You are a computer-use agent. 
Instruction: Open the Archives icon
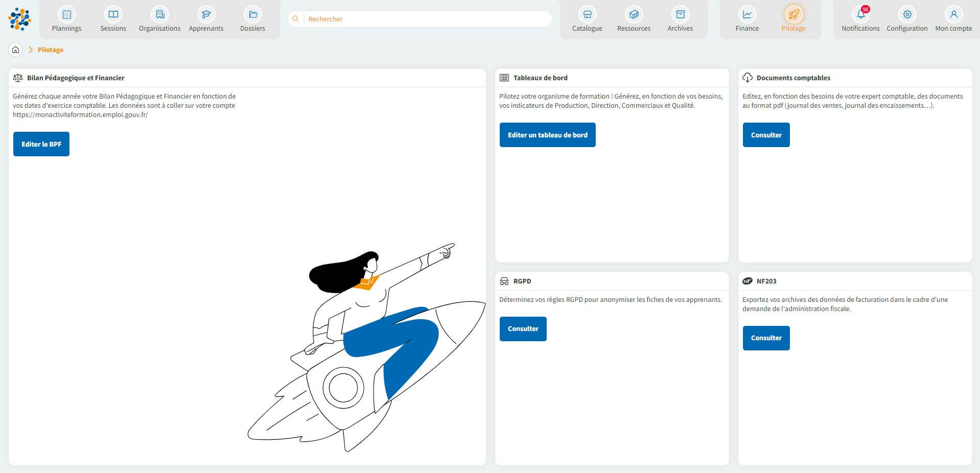[x=680, y=15]
